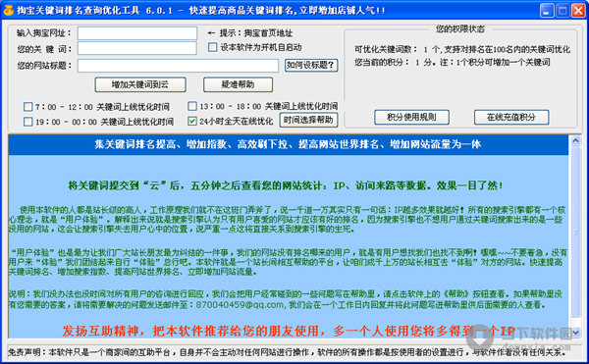Tick the 7:00 - 12:00 optimization time checkbox
Screen dimensions: 589x364
point(28,107)
